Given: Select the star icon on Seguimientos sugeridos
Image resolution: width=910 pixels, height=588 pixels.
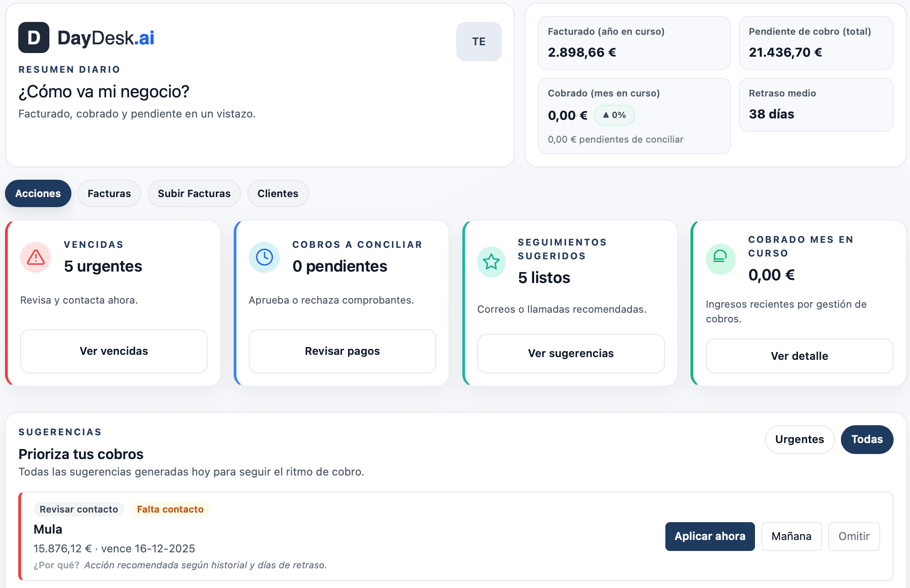Looking at the screenshot, I should [x=491, y=262].
